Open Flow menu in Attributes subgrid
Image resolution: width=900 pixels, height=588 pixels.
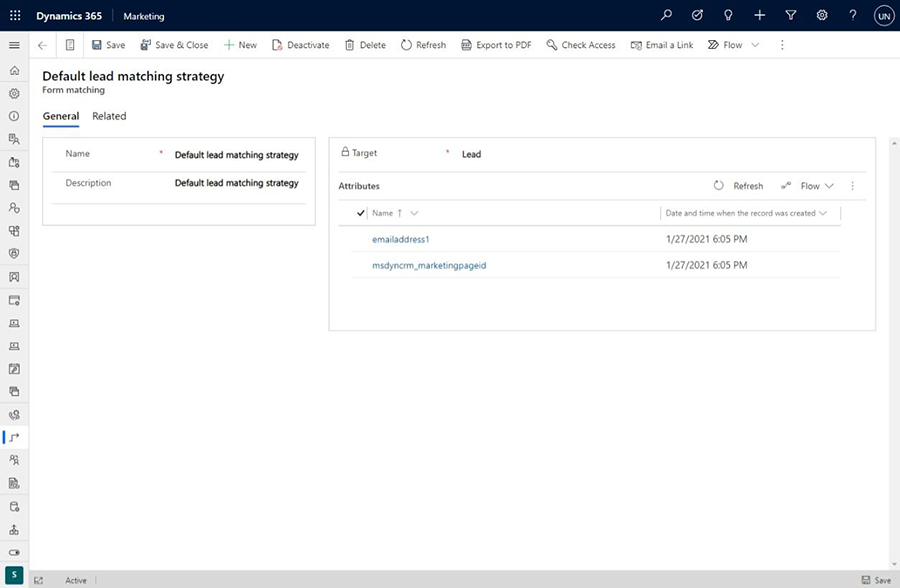pyautogui.click(x=807, y=186)
